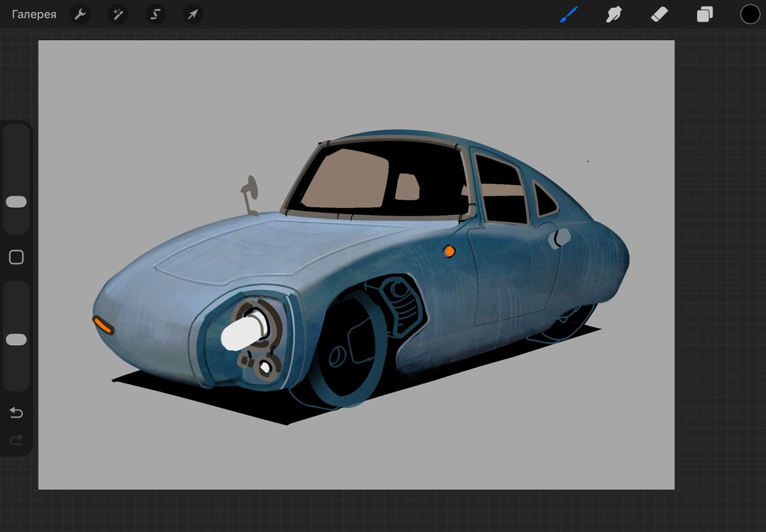Activate the Transform arrow tool
766x532 pixels.
pos(193,14)
